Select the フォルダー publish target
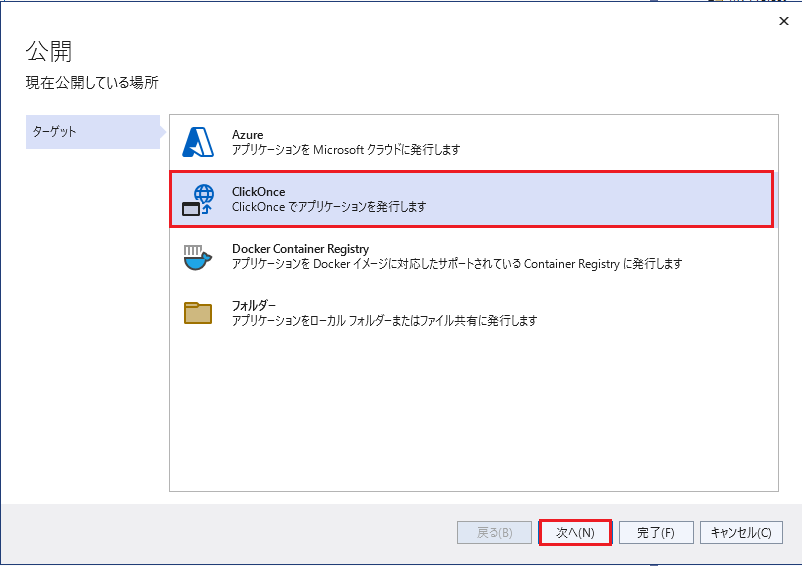The image size is (802, 566). click(x=474, y=313)
